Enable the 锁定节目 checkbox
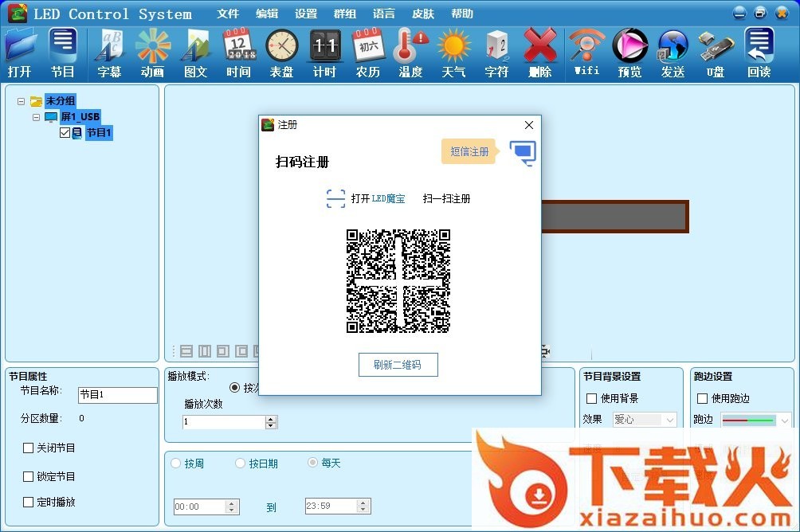The width and height of the screenshot is (800, 532). click(29, 476)
